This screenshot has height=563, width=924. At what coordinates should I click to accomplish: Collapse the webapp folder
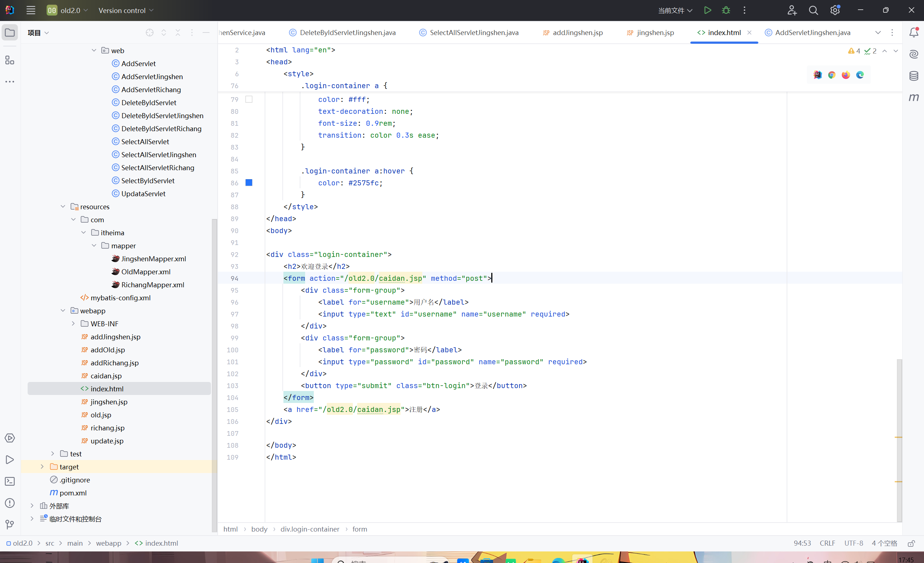(x=63, y=311)
